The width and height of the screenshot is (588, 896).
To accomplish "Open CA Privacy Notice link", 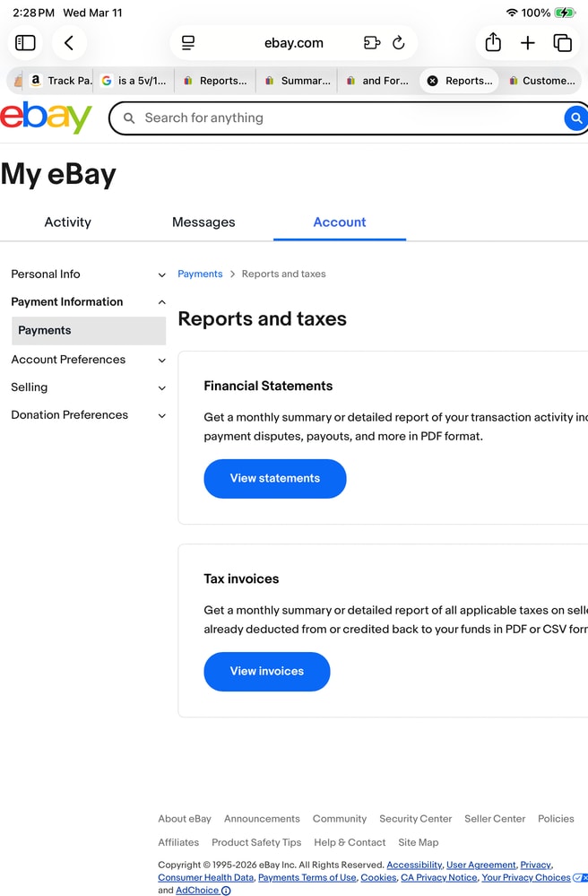I will click(x=438, y=877).
